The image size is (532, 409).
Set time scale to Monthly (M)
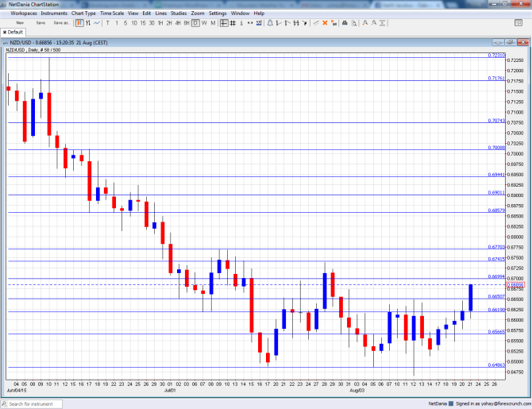[x=213, y=23]
